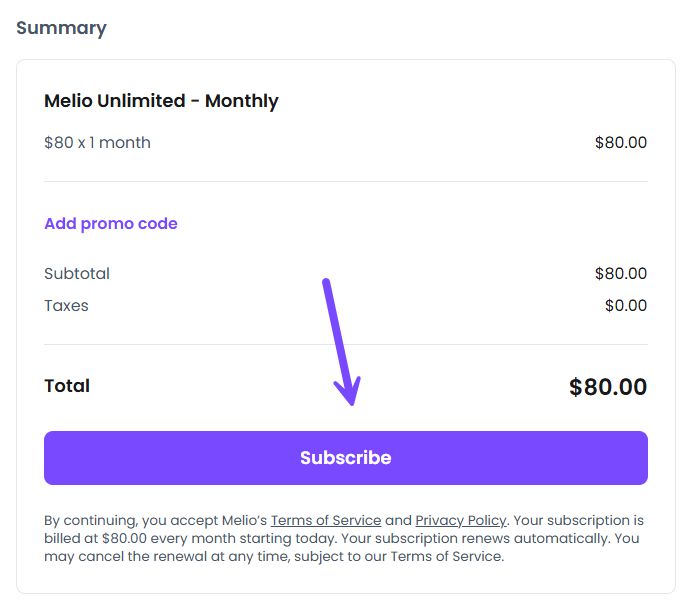Image resolution: width=689 pixels, height=615 pixels.
Task: Open the Add promo code link
Action: pos(111,224)
